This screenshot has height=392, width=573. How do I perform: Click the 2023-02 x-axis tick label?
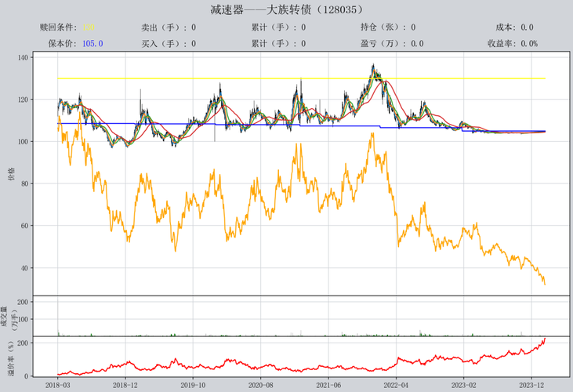tap(463, 385)
